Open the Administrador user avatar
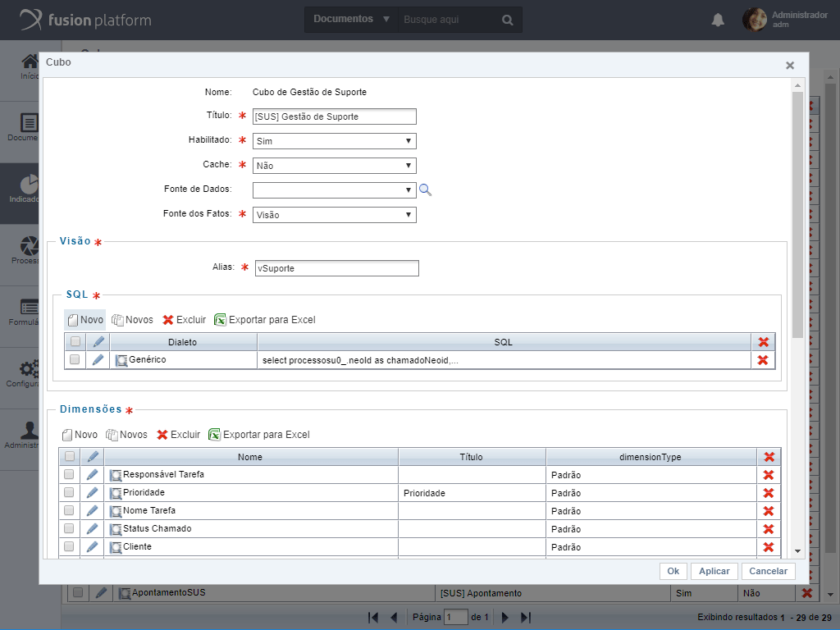 tap(755, 20)
